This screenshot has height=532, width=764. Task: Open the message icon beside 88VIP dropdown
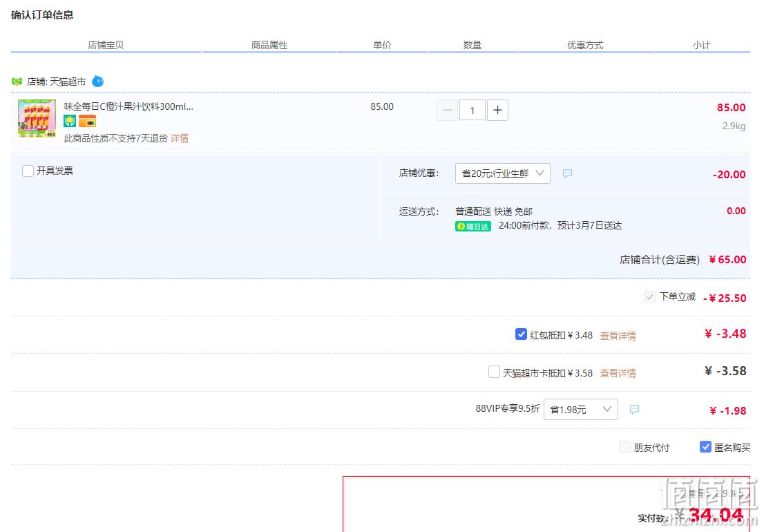[634, 409]
